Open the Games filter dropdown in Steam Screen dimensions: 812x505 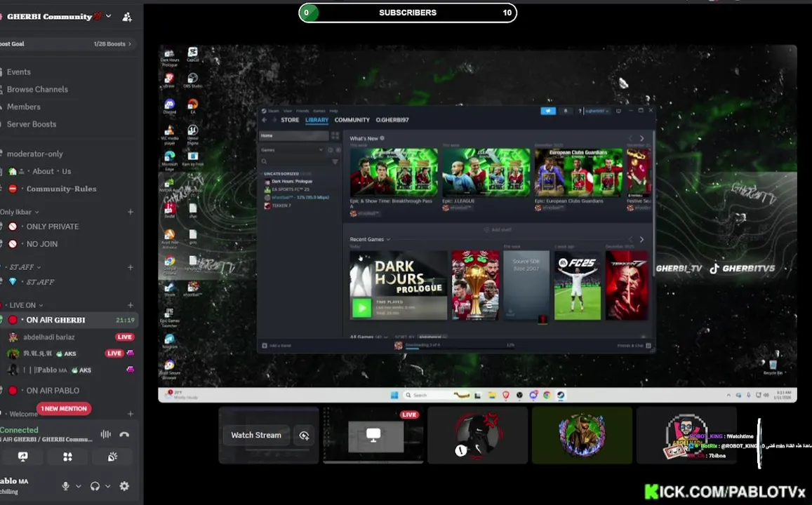pyautogui.click(x=292, y=150)
